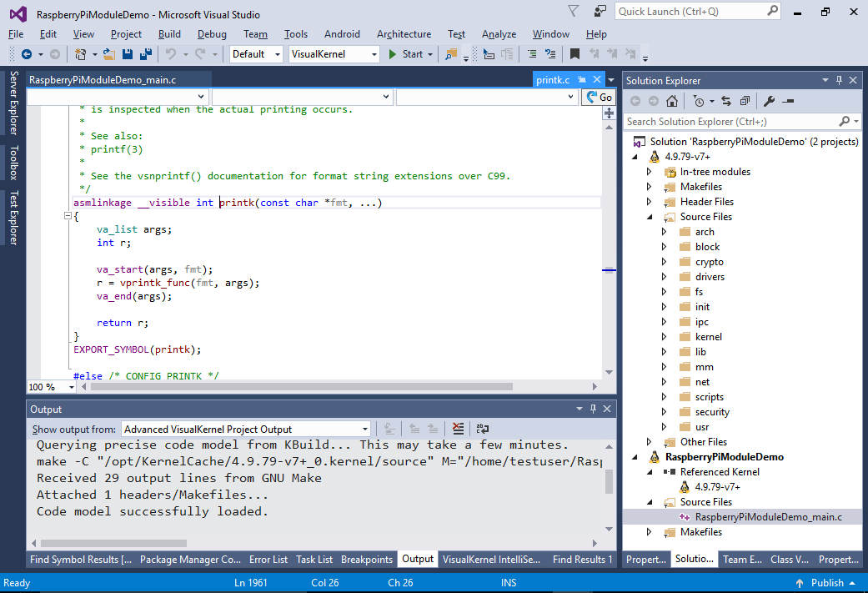Click the Preview Selected Items icon
Viewport: 868px width, 593px height.
point(788,101)
